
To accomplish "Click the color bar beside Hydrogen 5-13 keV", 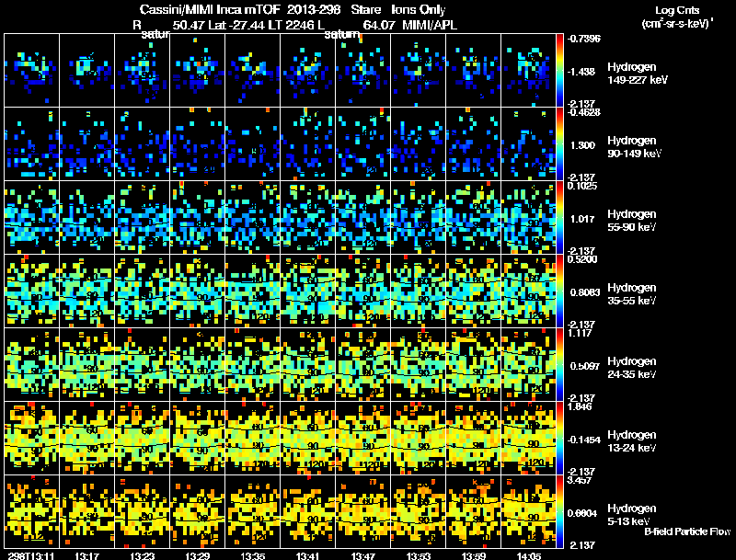I will (x=559, y=512).
